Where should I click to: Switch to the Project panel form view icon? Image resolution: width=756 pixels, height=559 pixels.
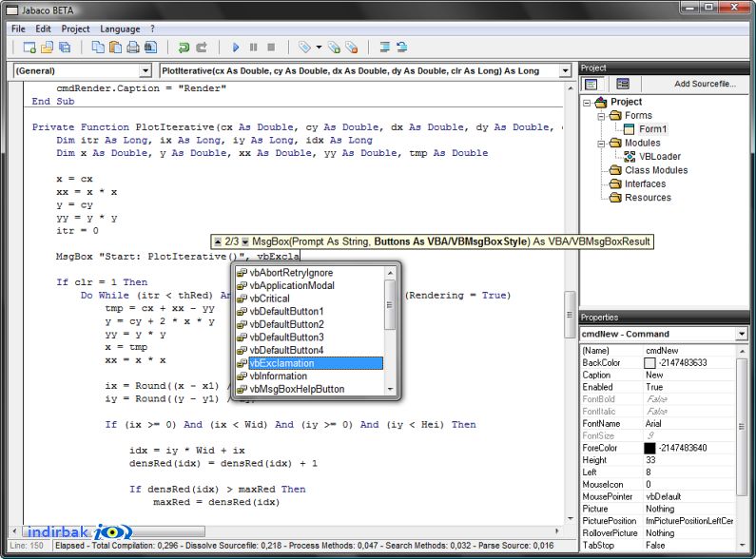[x=591, y=85]
